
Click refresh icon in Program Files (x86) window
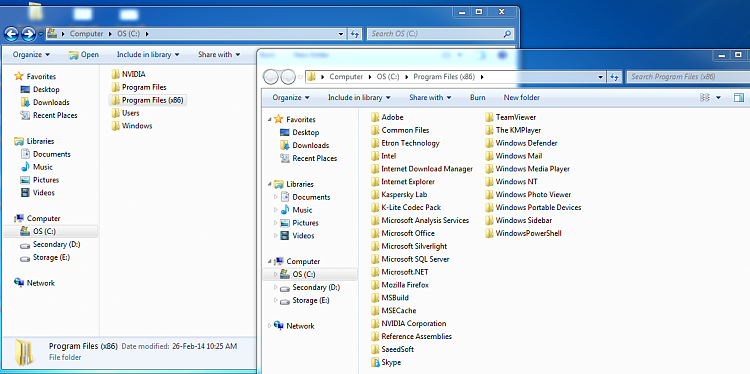[614, 77]
